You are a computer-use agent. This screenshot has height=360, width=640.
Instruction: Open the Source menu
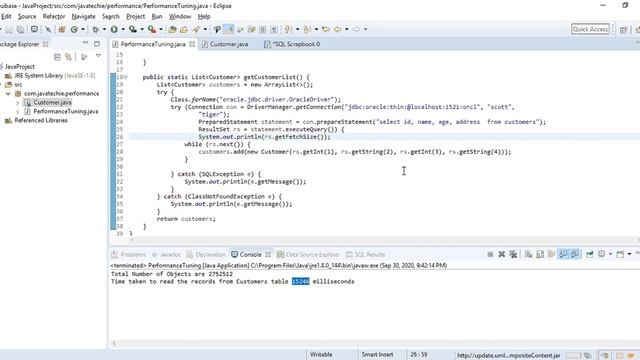[x=27, y=17]
